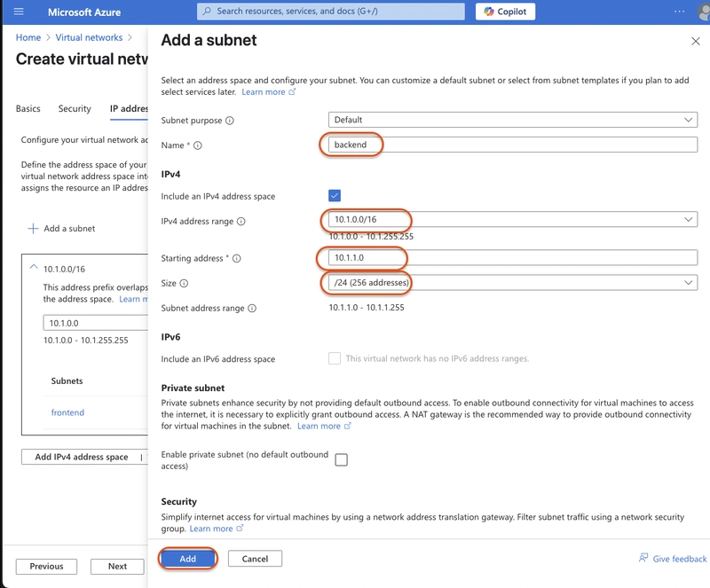Click the blue Add button
Screen dimensions: 710x588
click(187, 559)
